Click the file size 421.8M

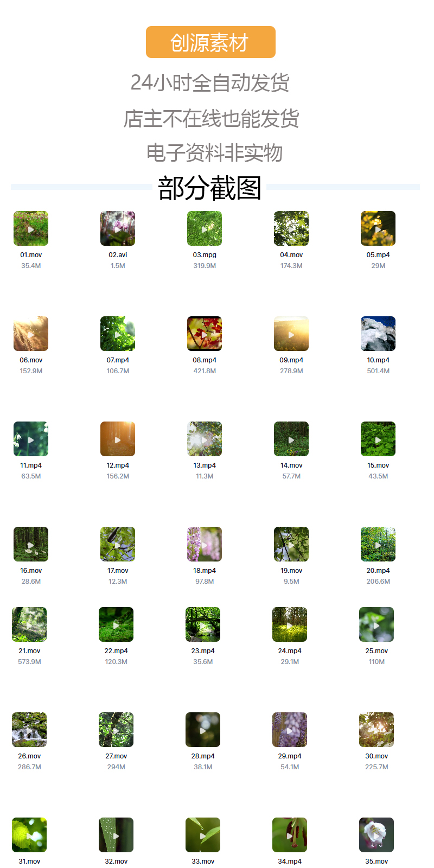coord(205,371)
